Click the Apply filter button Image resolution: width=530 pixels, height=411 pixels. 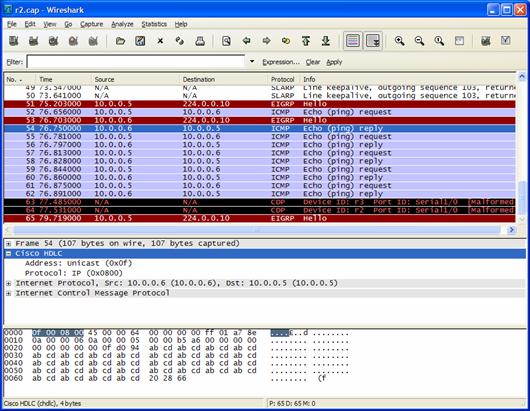(x=334, y=62)
